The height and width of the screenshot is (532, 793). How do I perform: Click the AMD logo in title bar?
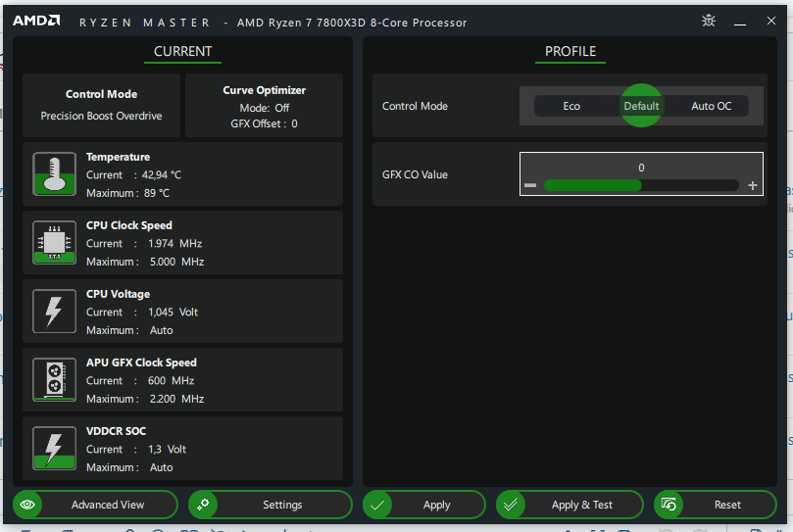[36, 21]
